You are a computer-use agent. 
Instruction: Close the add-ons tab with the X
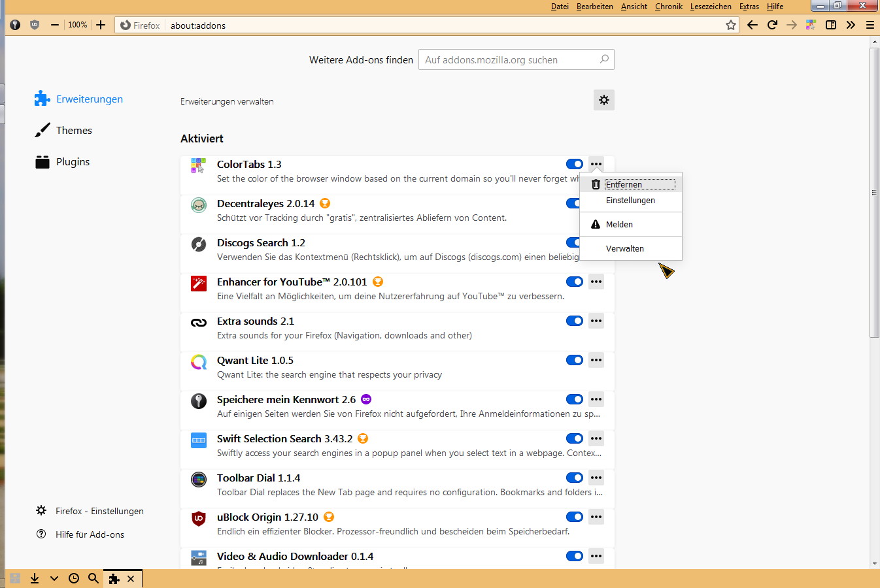tap(131, 578)
